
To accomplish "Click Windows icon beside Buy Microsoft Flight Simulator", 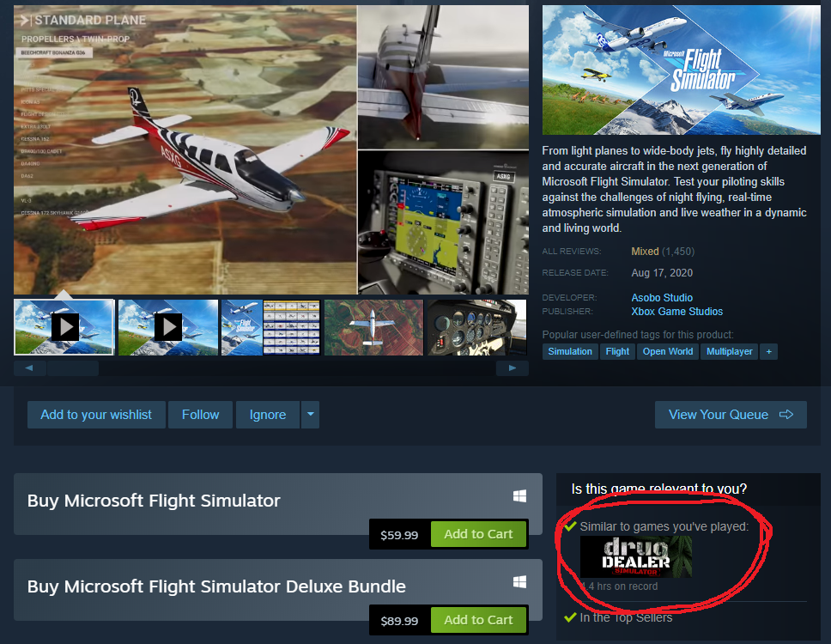I will (x=519, y=496).
